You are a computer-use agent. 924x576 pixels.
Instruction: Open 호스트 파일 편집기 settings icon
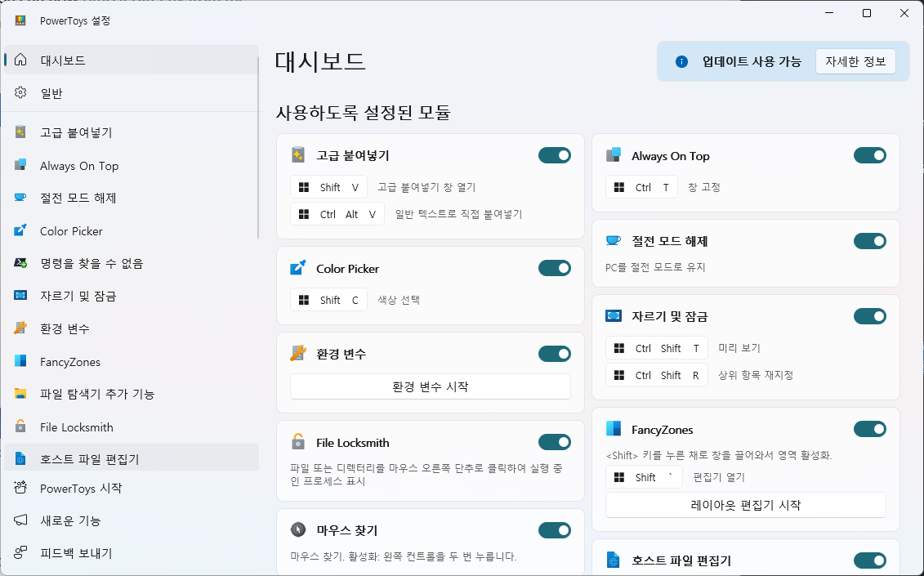20,459
